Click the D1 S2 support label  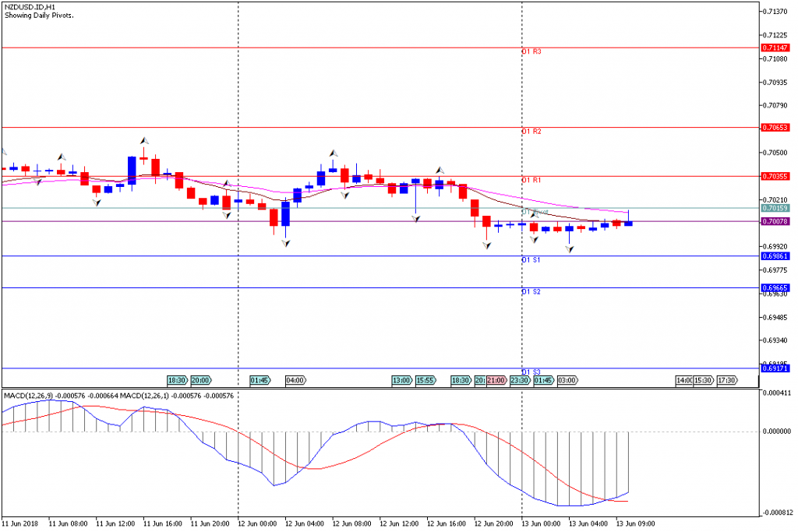[x=531, y=291]
